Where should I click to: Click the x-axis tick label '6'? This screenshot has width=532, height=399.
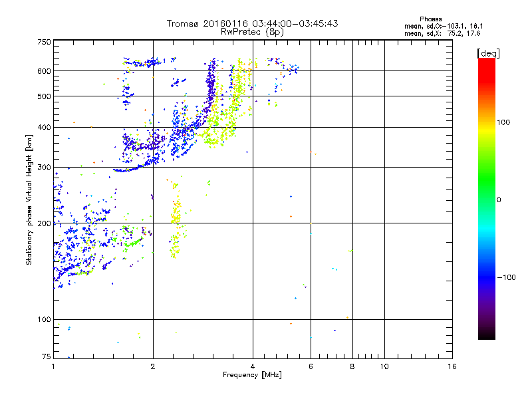(311, 366)
